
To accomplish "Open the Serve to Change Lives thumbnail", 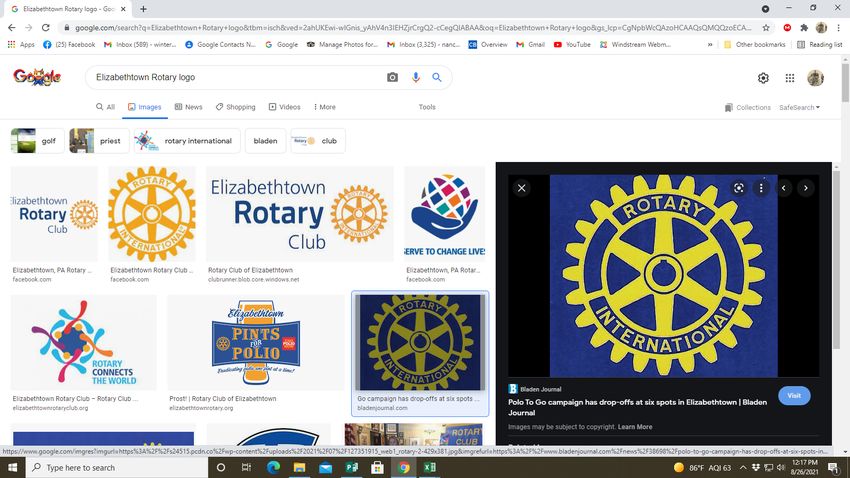I will [x=445, y=214].
